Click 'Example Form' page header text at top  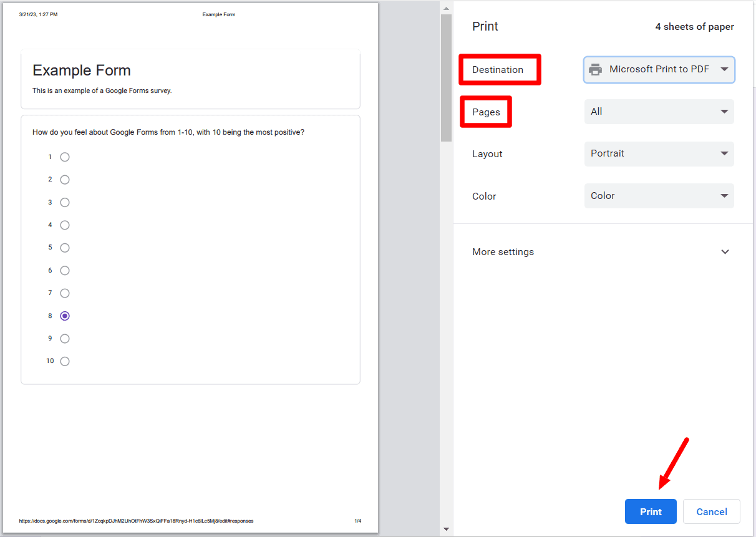219,14
